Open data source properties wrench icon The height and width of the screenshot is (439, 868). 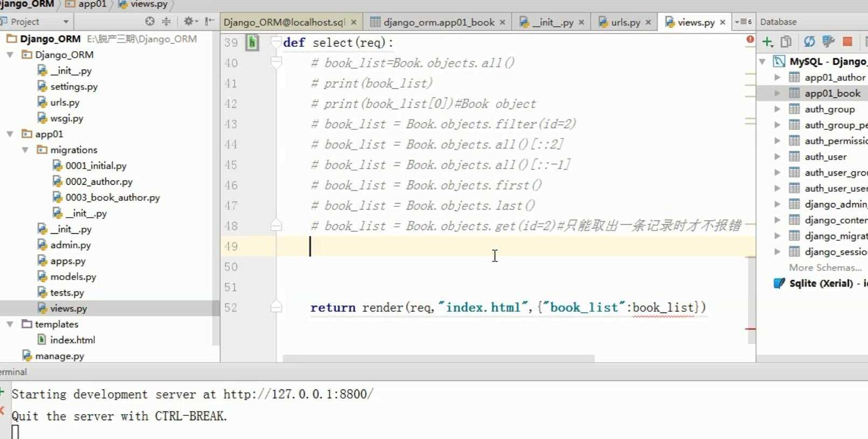tap(829, 41)
